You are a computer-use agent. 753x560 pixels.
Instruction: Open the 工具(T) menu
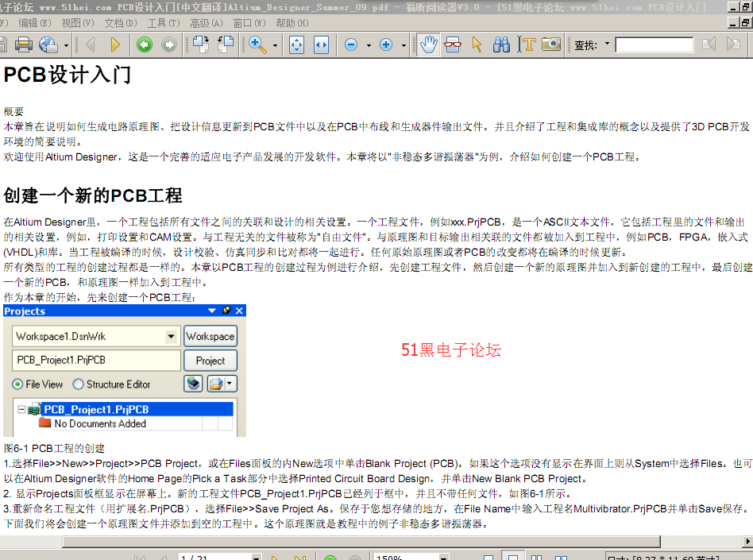pos(164,23)
